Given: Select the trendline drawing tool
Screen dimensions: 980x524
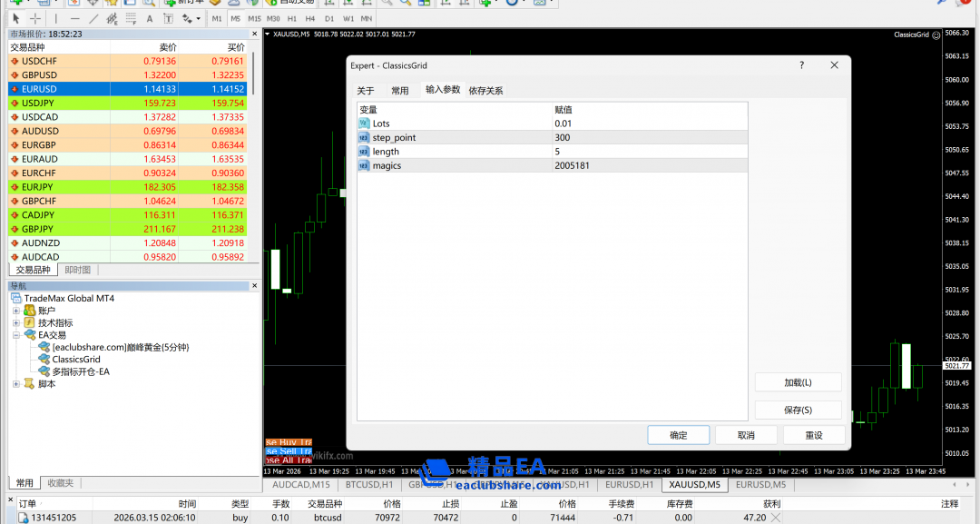Looking at the screenshot, I should (x=93, y=18).
